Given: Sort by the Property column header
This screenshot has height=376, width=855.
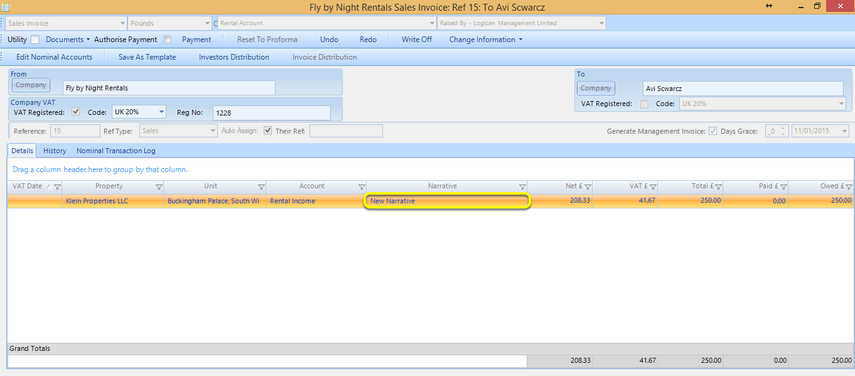Looking at the screenshot, I should click(109, 186).
